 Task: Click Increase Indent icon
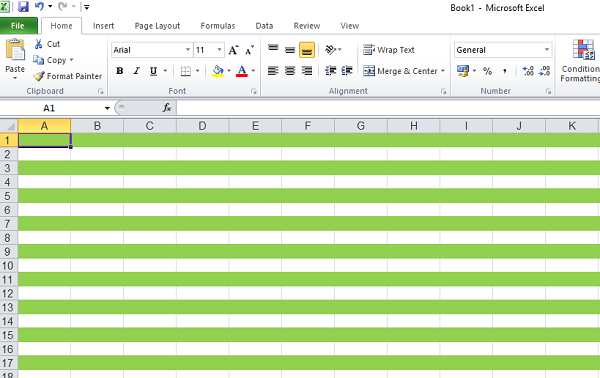coord(347,71)
